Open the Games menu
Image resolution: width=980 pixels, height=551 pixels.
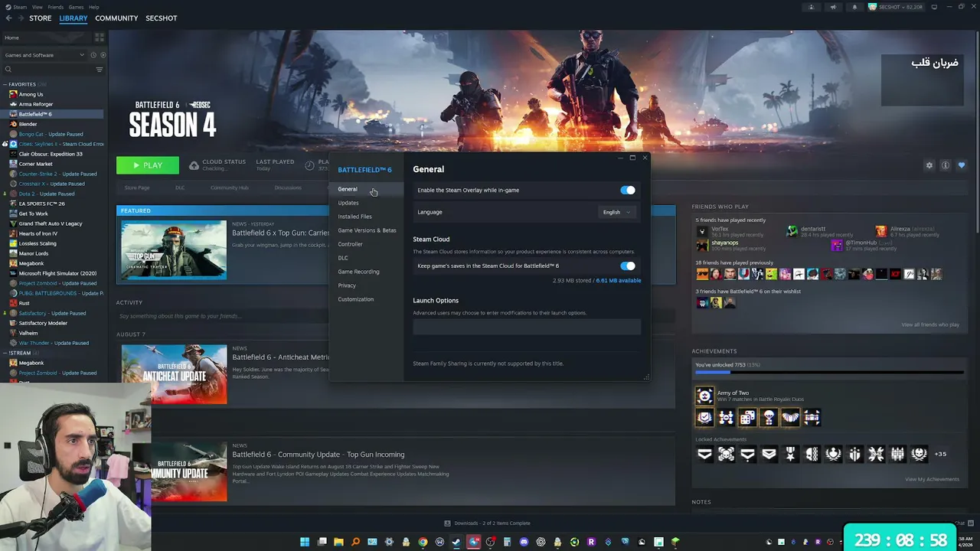(76, 7)
